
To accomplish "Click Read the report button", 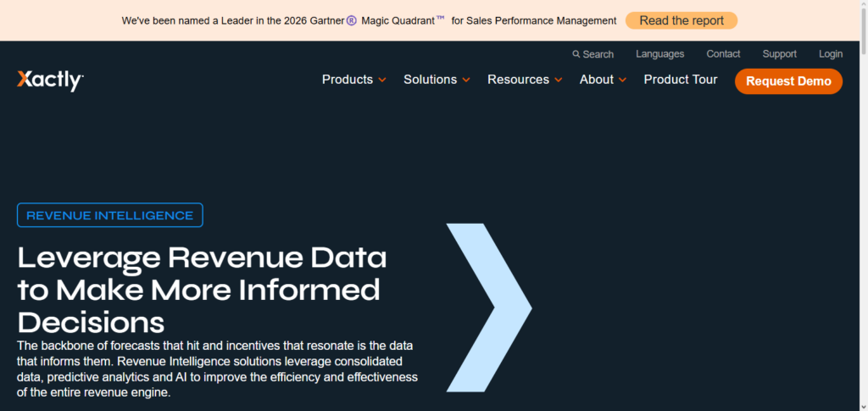I will coord(682,20).
